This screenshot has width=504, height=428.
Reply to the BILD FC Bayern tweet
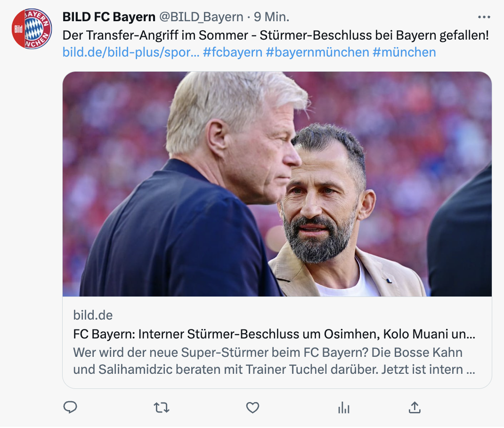(x=70, y=407)
